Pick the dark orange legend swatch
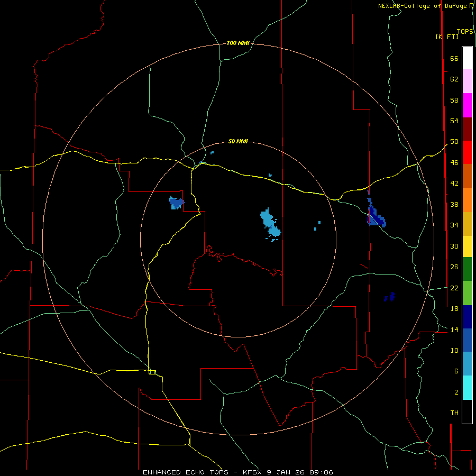This screenshot has height=476, width=476. [x=467, y=176]
